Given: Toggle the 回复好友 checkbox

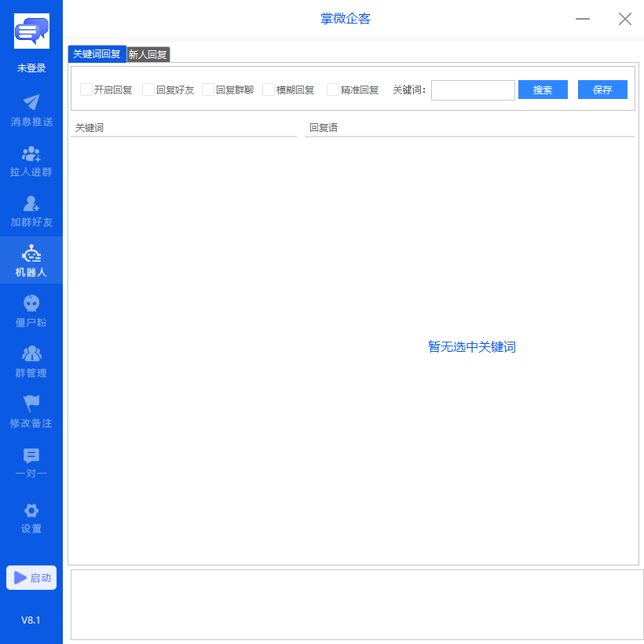Looking at the screenshot, I should [148, 90].
